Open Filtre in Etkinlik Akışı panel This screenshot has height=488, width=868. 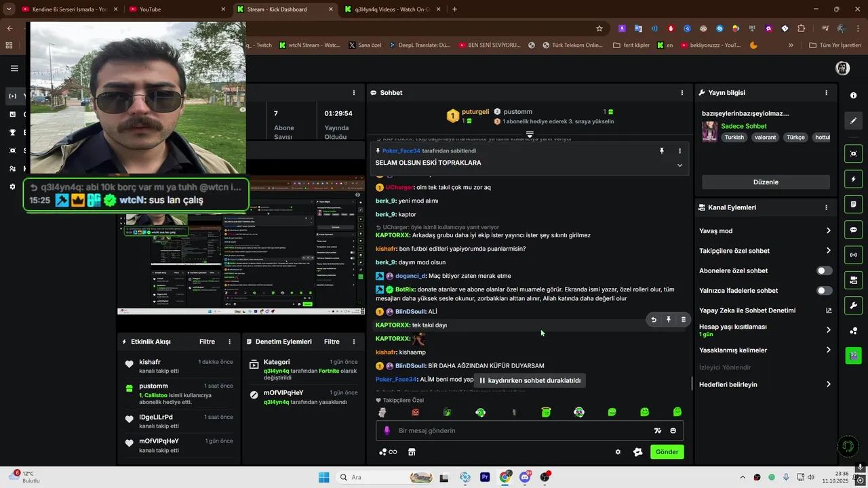[207, 342]
